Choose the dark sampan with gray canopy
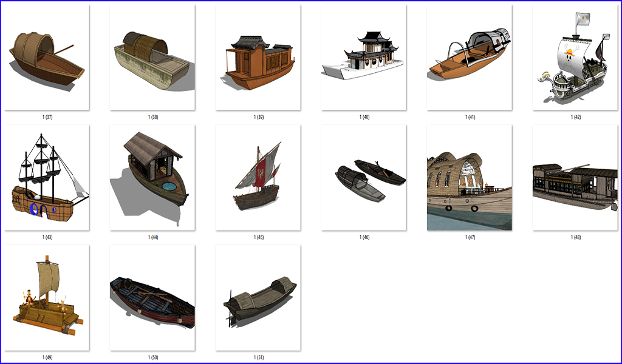 [x=258, y=298]
